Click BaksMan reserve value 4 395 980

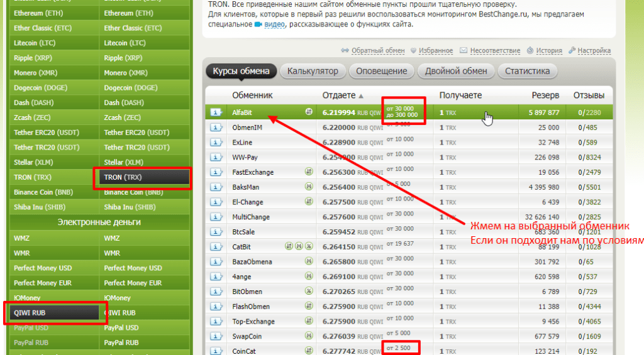coord(544,187)
